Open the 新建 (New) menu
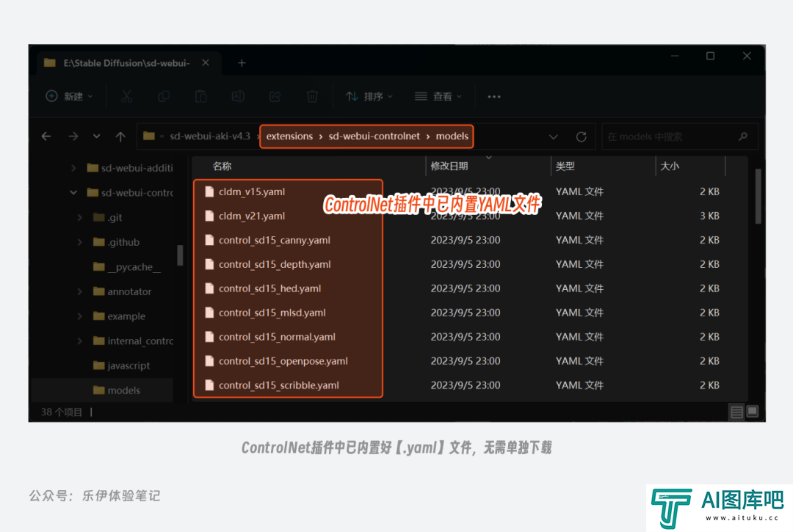 click(69, 97)
